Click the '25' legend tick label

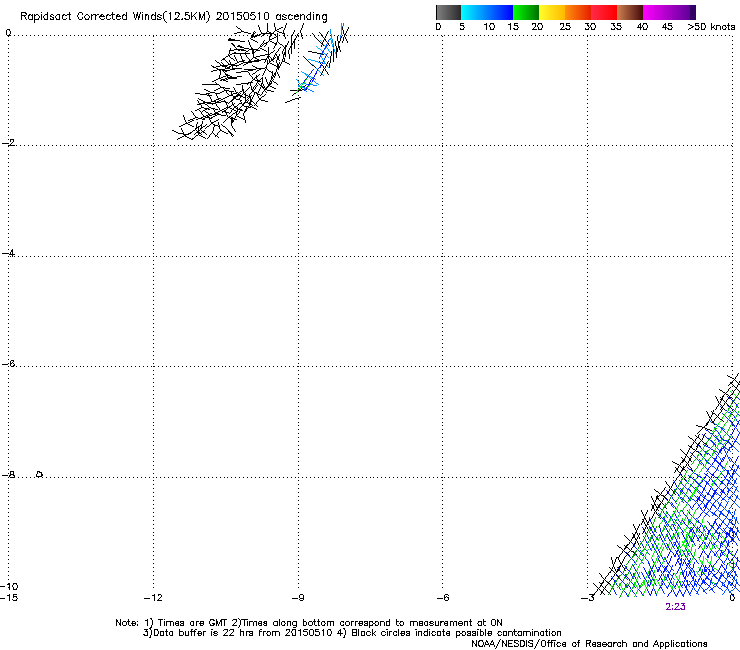[x=565, y=27]
